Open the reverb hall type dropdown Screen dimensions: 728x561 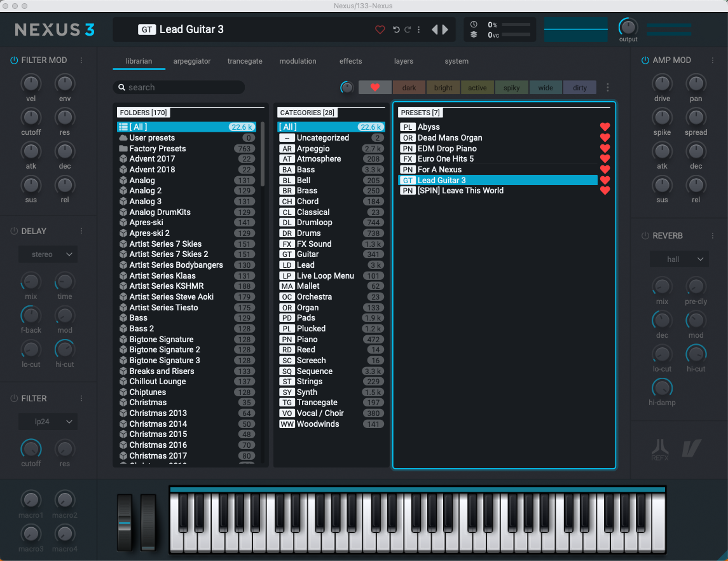679,259
